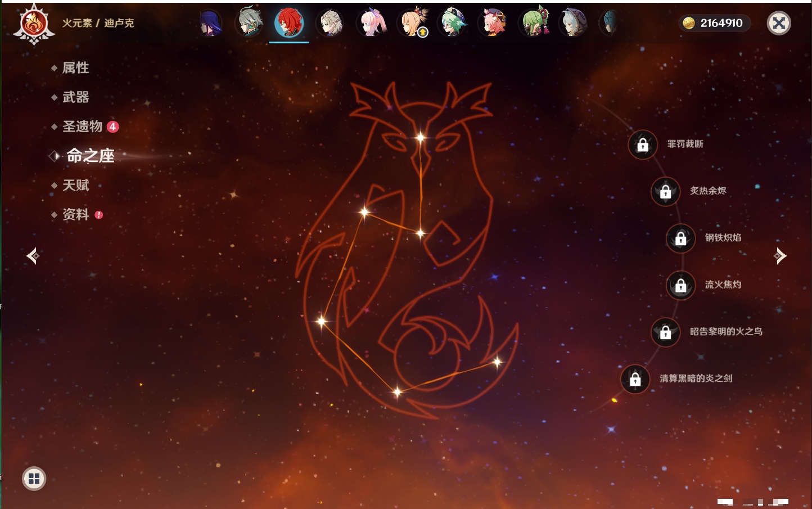Image resolution: width=812 pixels, height=509 pixels.
Task: Select locked constellation 流火焦灼
Action: coord(681,285)
